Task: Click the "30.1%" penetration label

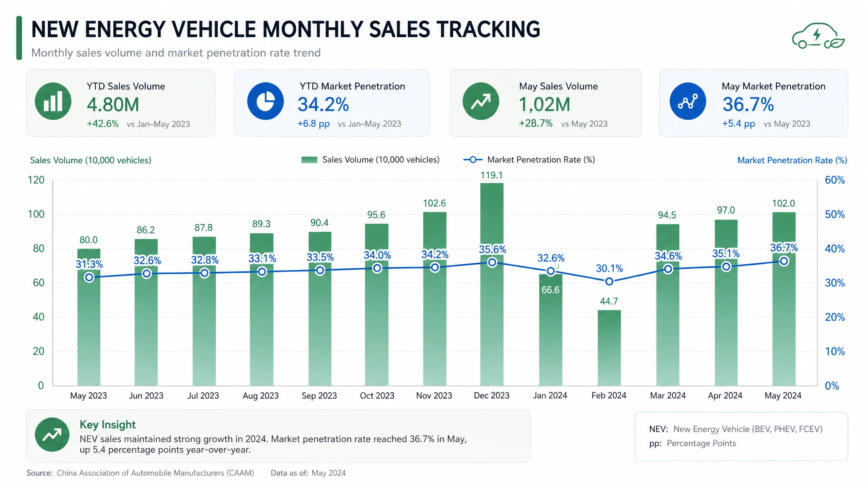Action: click(x=609, y=268)
